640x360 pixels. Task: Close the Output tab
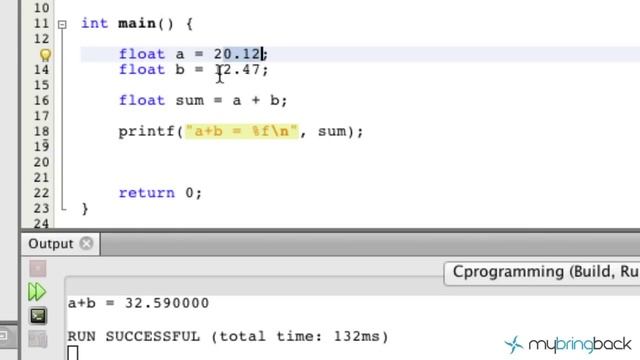(87, 244)
